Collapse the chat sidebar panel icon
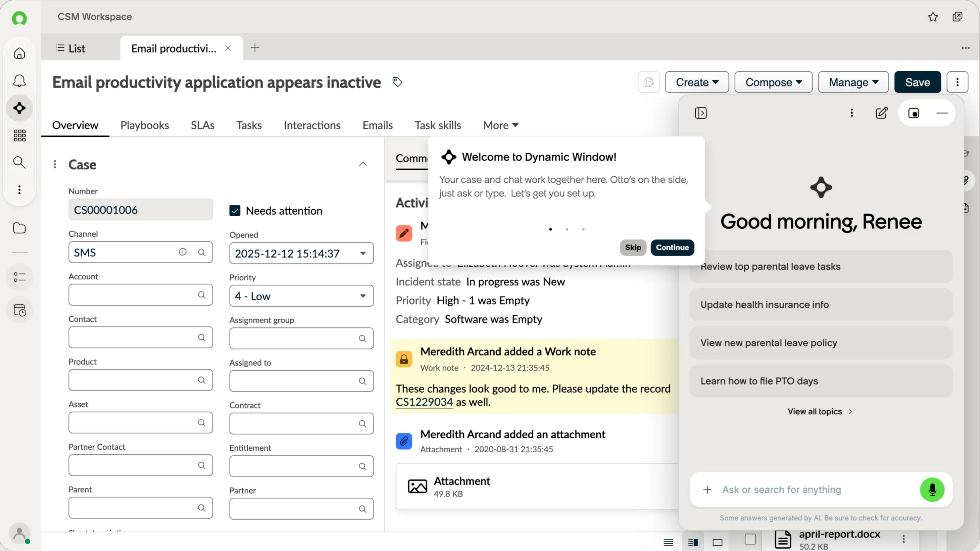The height and width of the screenshot is (551, 980). (x=701, y=113)
